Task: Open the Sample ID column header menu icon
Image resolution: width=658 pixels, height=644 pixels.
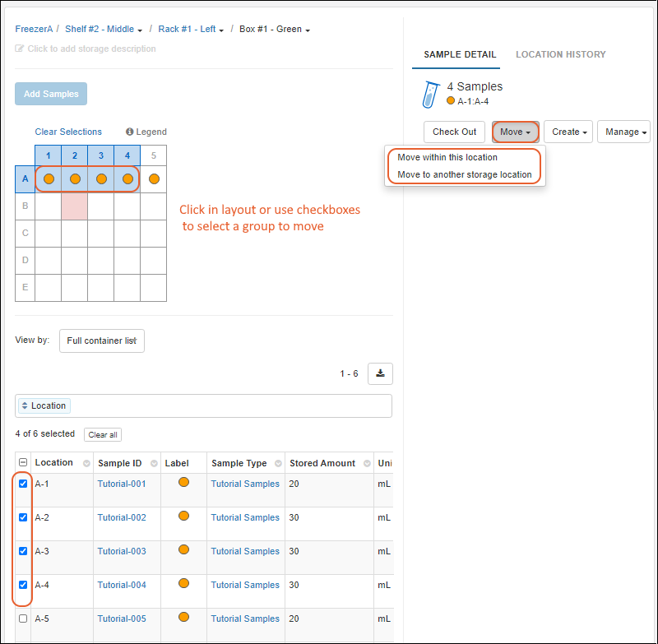Action: point(153,464)
